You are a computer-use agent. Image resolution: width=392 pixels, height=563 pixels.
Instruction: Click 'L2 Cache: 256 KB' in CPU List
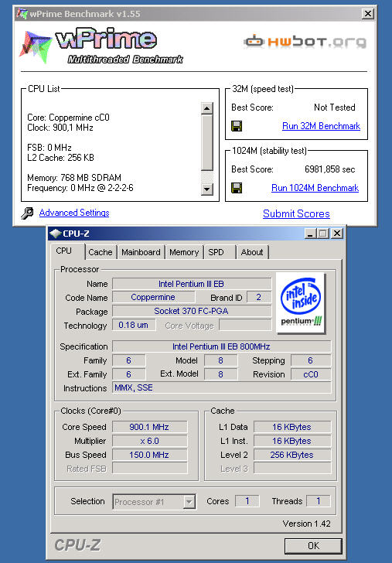point(60,157)
